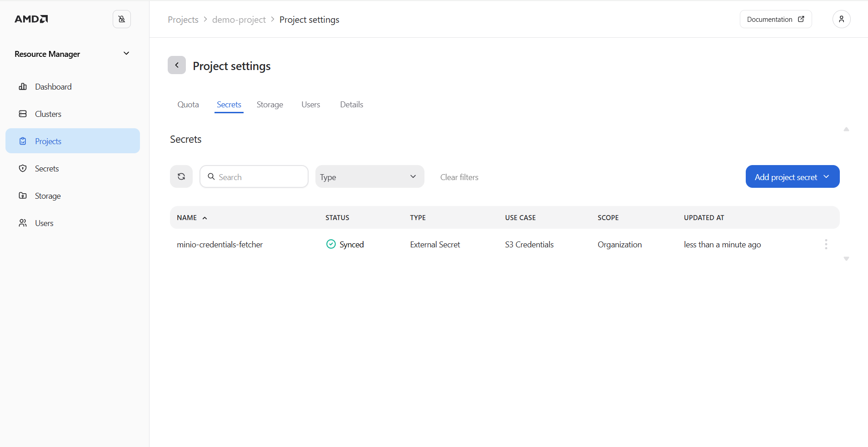The height and width of the screenshot is (447, 868).
Task: Select Projects in the sidebar
Action: tap(73, 141)
